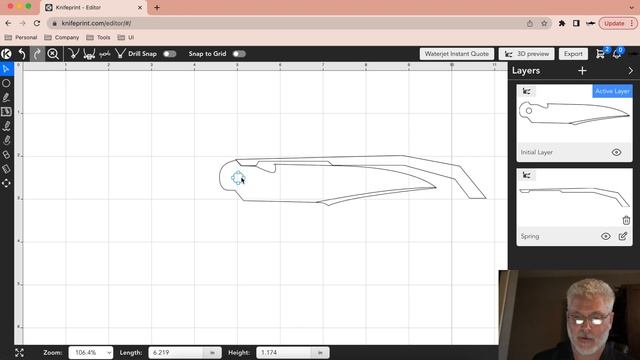Image resolution: width=640 pixels, height=360 pixels.
Task: Hide the Spring layer with eye icon
Action: click(606, 236)
